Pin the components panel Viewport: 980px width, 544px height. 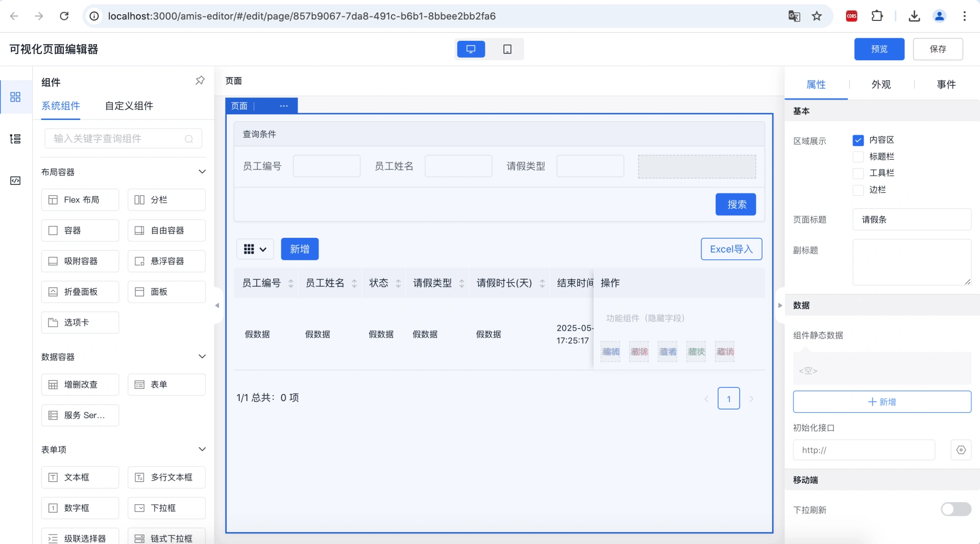click(200, 81)
